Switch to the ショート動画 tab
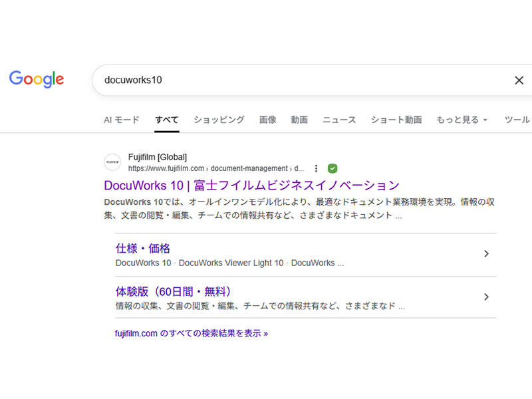The width and height of the screenshot is (532, 399). (396, 120)
